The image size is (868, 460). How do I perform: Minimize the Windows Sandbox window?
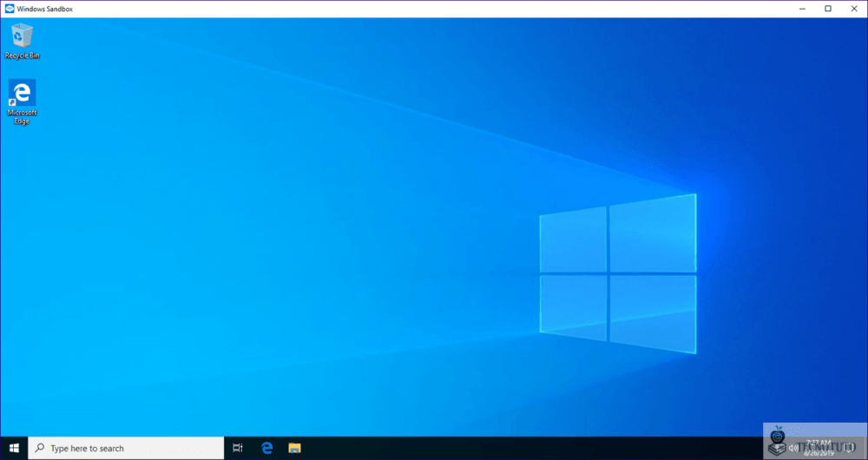pos(803,9)
